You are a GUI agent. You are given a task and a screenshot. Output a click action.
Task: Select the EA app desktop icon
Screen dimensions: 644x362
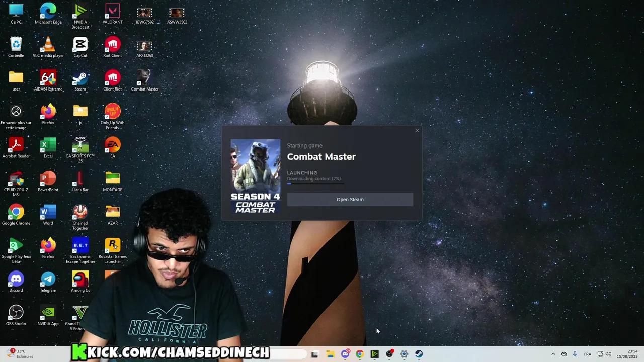tap(113, 148)
